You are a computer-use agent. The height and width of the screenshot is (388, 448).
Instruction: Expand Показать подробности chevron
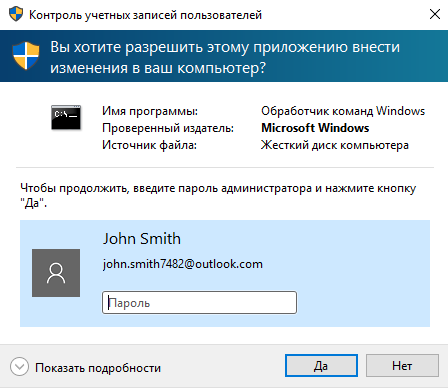tap(19, 367)
